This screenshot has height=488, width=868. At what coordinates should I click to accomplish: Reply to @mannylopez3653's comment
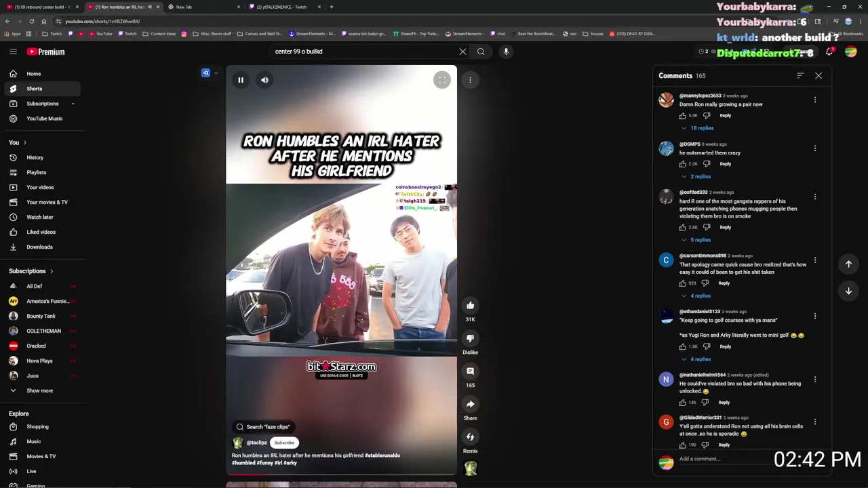[x=725, y=116]
